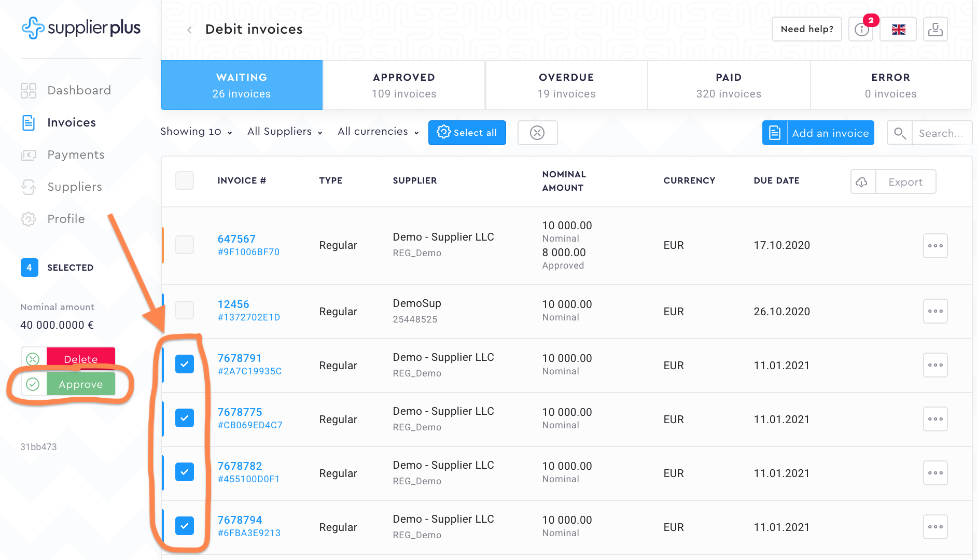Open three-dot menu for invoice 7678794

[935, 527]
